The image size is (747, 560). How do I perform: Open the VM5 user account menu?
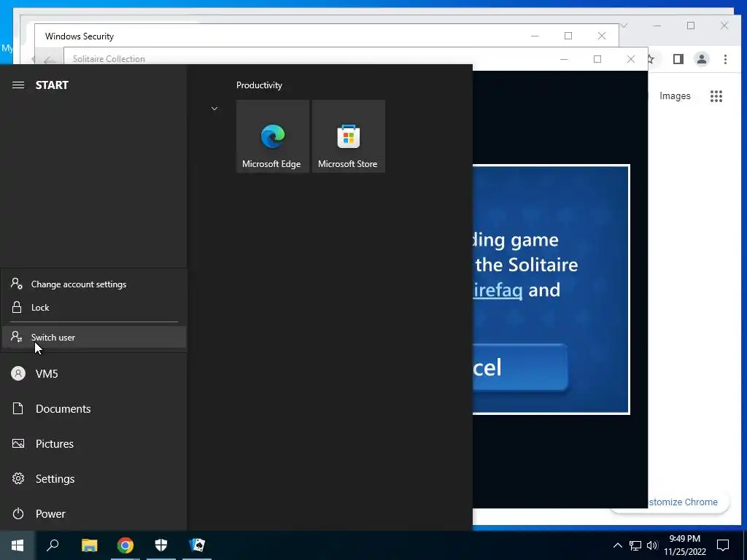click(94, 374)
